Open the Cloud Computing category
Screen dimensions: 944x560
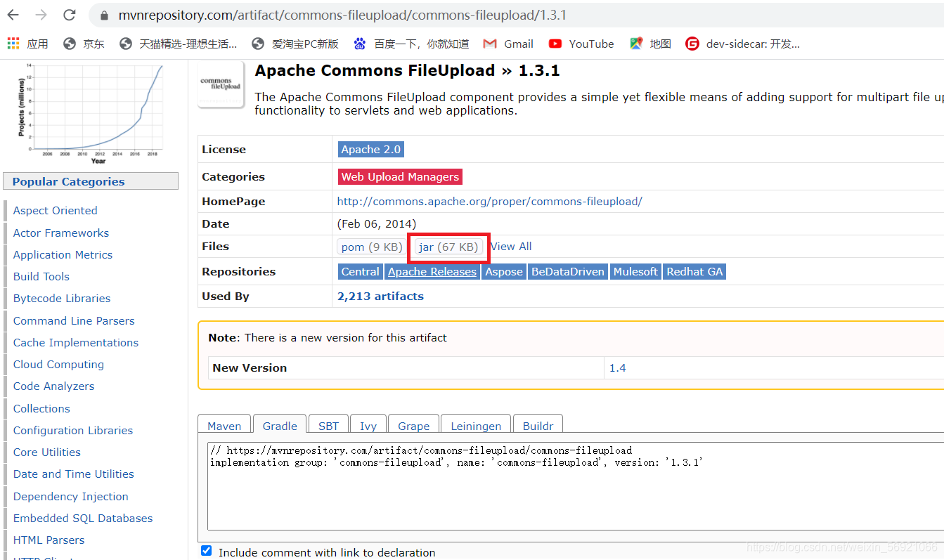point(58,364)
